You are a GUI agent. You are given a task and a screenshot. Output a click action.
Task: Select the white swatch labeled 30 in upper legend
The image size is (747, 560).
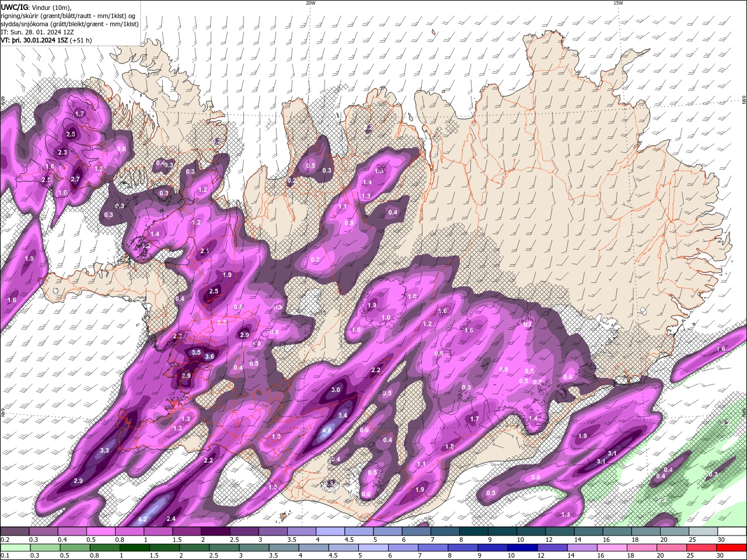tap(731, 531)
